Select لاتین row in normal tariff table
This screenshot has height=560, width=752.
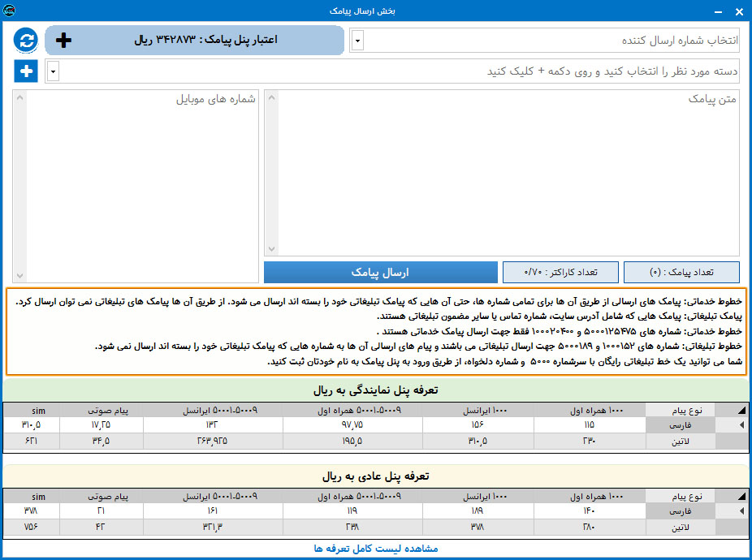coord(376,527)
